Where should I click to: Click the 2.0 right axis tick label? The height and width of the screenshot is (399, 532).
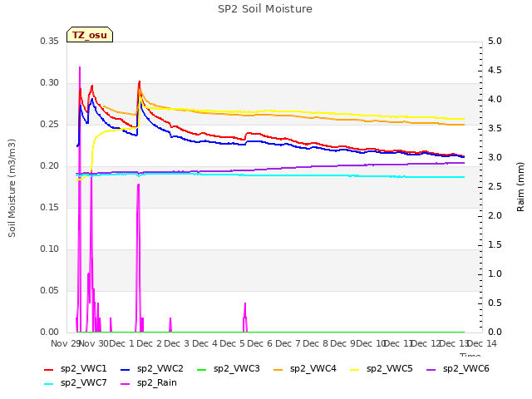point(495,216)
